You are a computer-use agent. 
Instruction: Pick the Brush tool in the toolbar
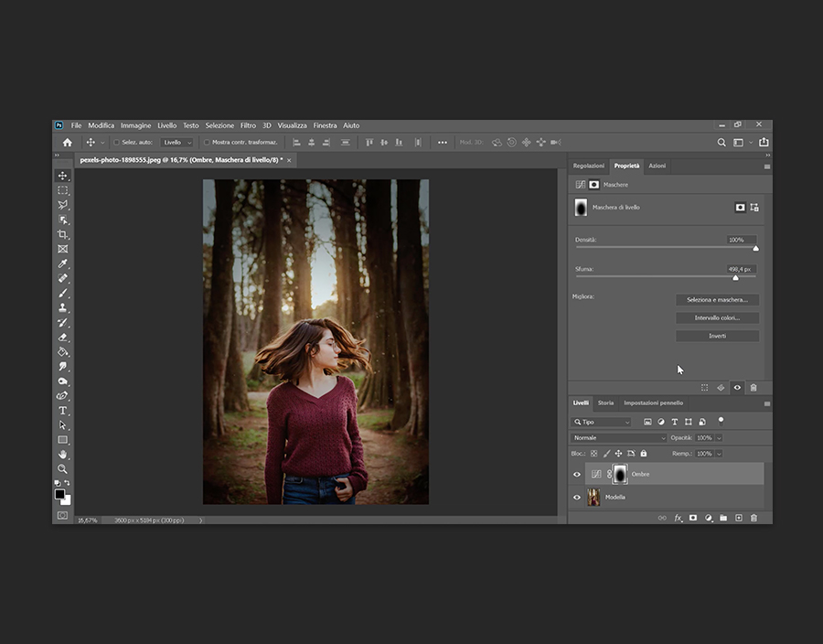(63, 293)
